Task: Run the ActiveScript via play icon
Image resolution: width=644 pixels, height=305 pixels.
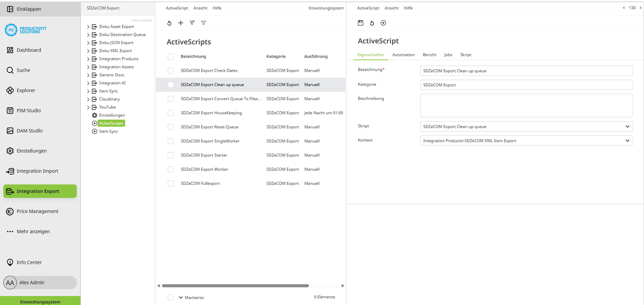Action: pos(383,23)
